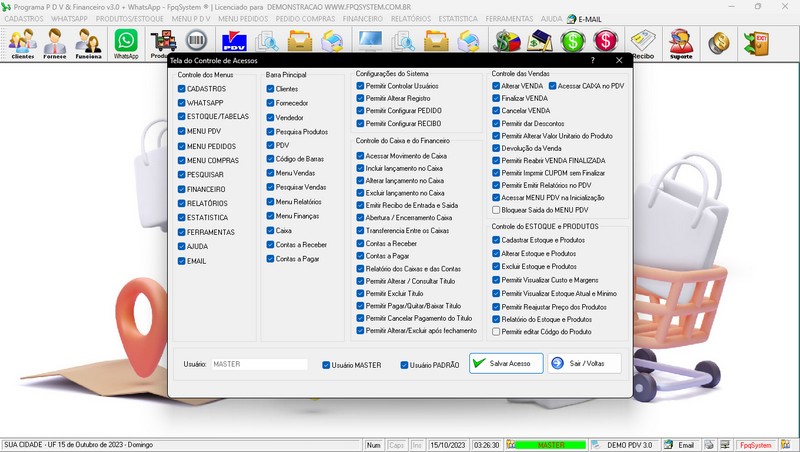Open the FINANCEIRO menu
Image resolution: width=800 pixels, height=452 pixels.
pyautogui.click(x=363, y=19)
